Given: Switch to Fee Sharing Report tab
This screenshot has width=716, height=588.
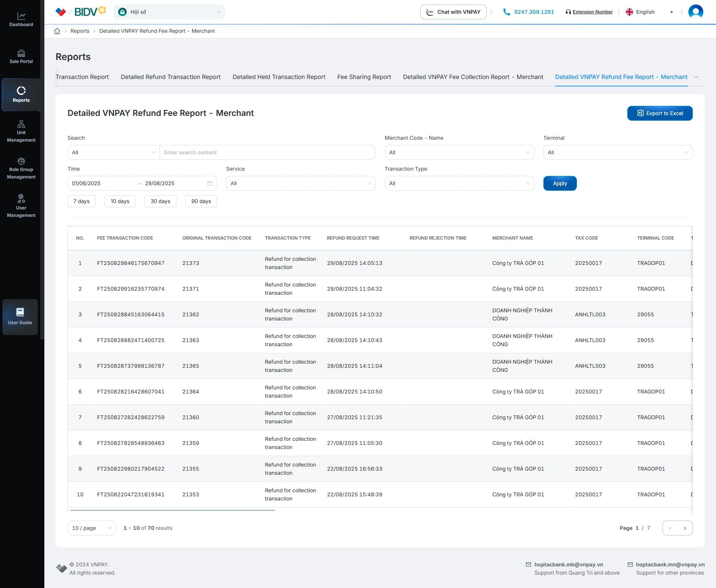Looking at the screenshot, I should (364, 77).
